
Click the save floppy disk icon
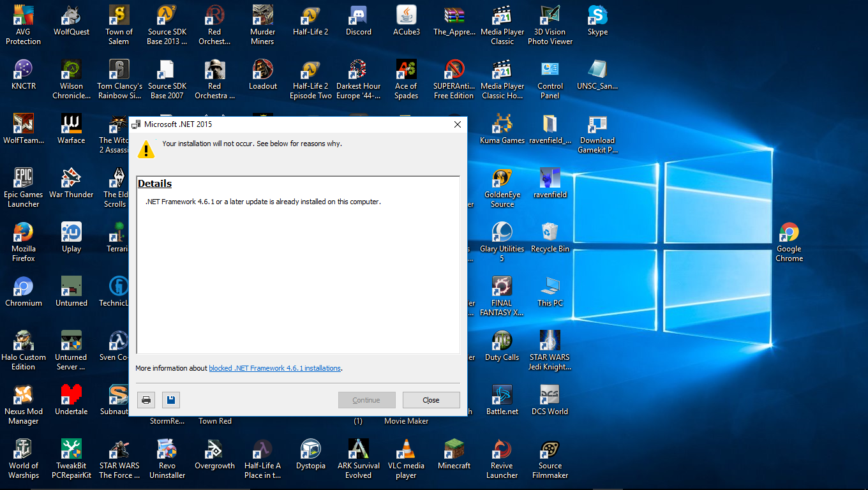[171, 400]
